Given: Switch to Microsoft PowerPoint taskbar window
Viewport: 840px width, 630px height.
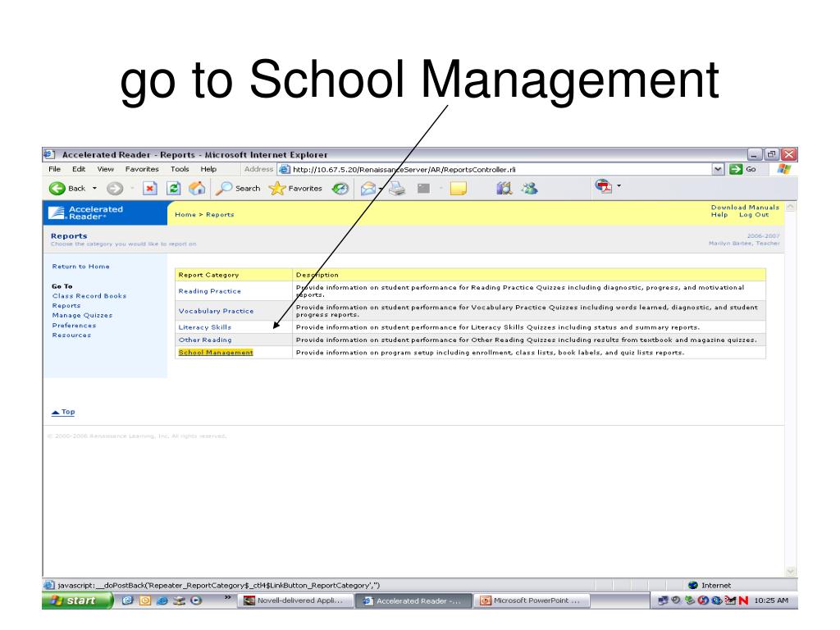Looking at the screenshot, I should tap(532, 601).
